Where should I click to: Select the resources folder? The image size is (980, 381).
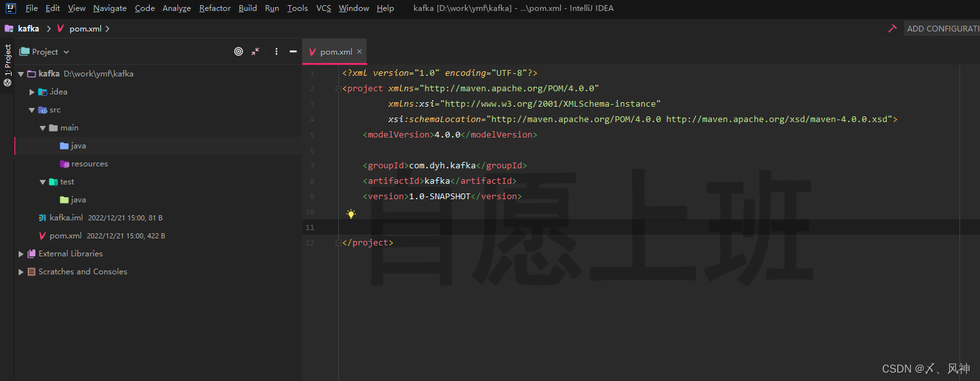158,164
